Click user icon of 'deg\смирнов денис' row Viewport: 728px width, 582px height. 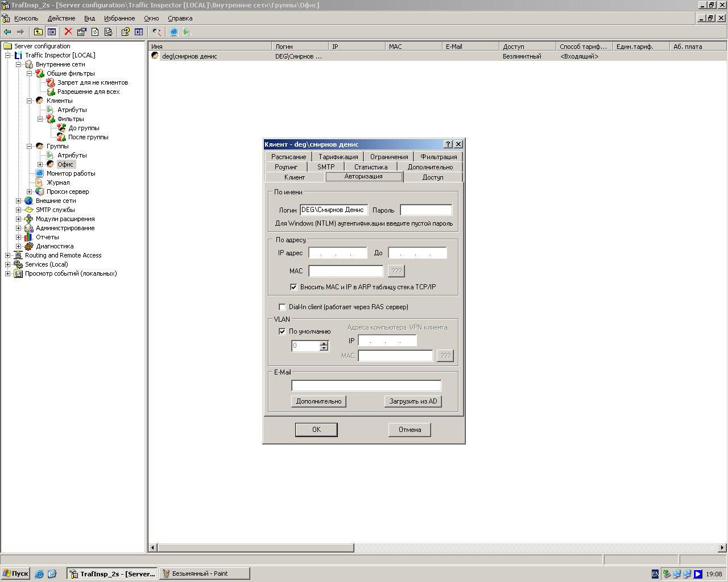155,56
